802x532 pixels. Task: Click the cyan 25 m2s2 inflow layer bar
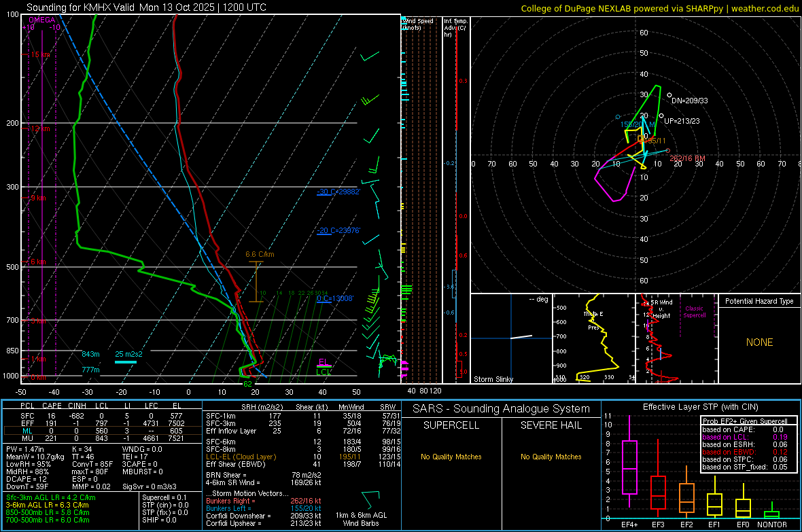(x=125, y=362)
